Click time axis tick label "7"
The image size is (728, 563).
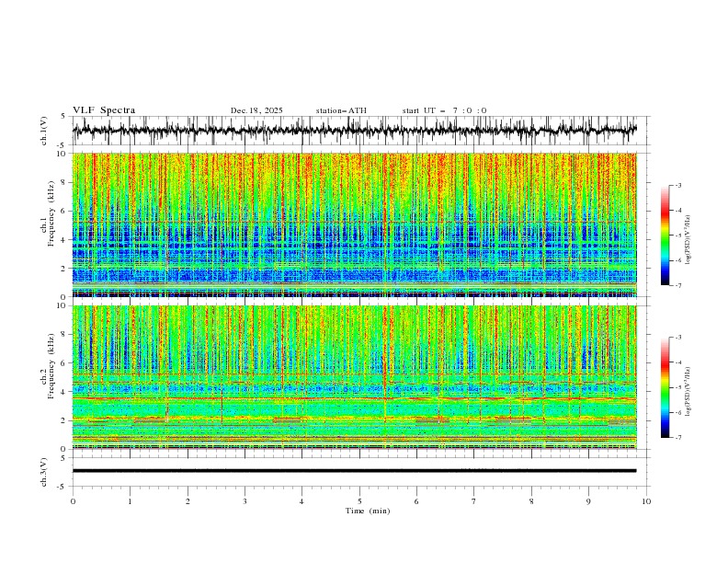point(474,501)
